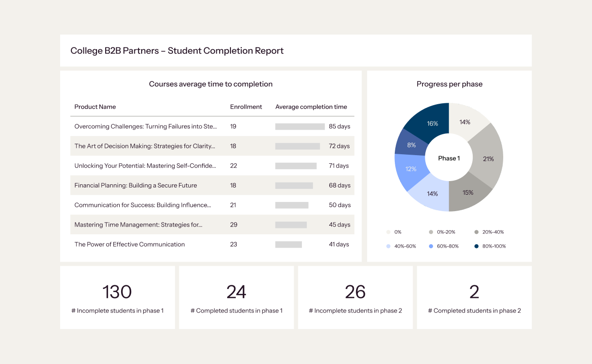
Task: Click the 80%-100% legend color dot
Action: click(476, 246)
